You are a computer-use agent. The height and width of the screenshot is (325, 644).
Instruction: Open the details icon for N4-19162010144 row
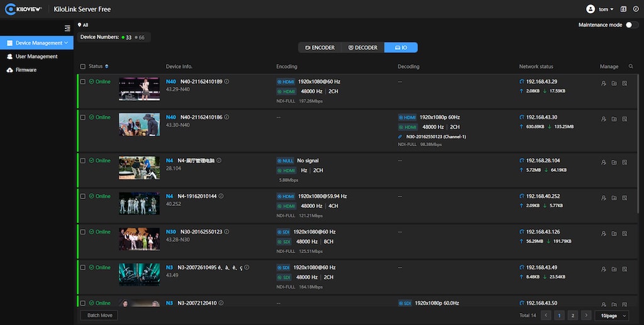pyautogui.click(x=625, y=198)
